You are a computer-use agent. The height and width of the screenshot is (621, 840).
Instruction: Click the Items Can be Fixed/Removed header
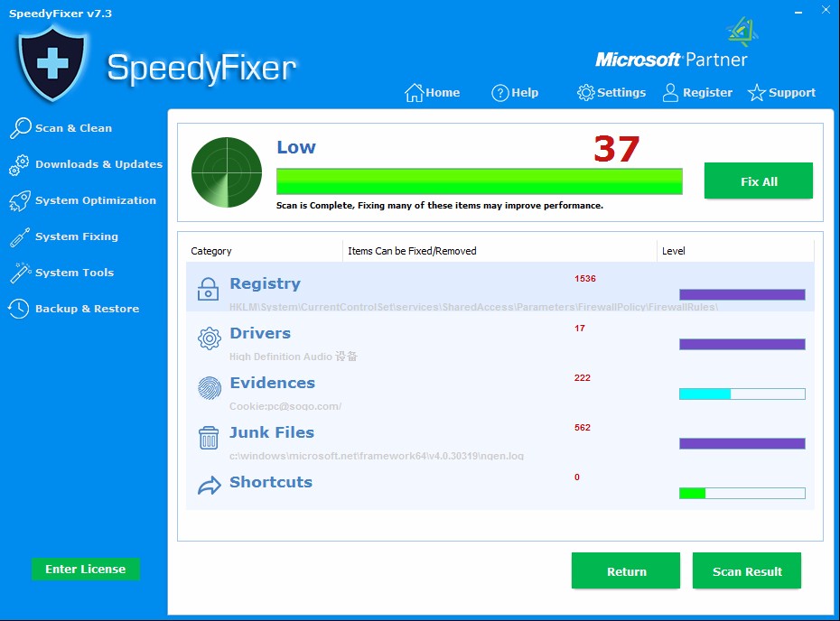point(412,251)
